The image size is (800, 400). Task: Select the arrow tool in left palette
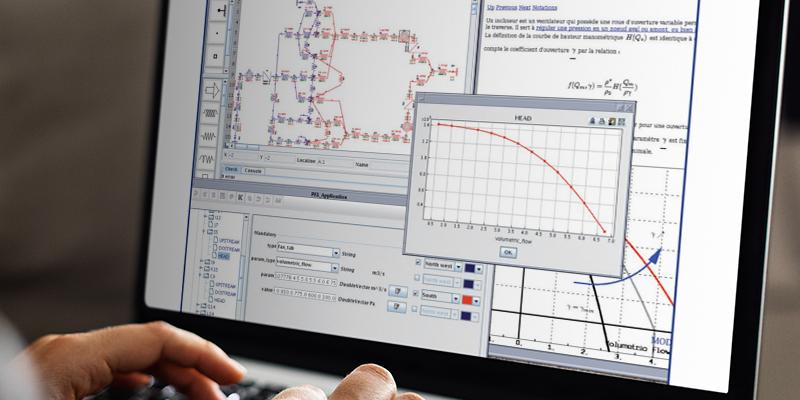(213, 91)
